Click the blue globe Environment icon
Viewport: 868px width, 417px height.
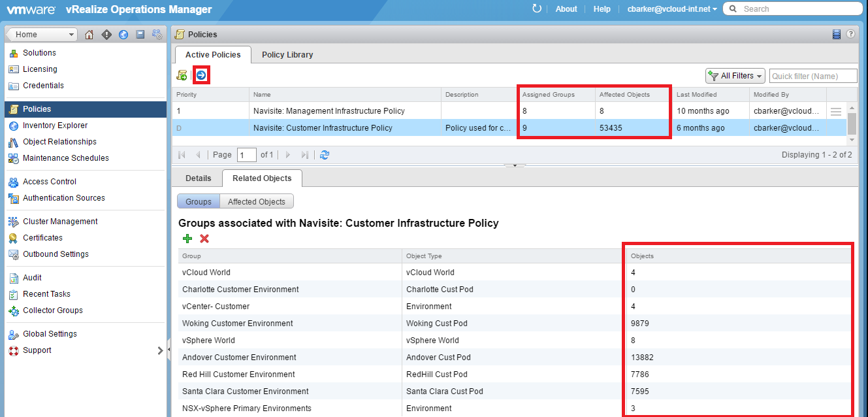pos(123,35)
